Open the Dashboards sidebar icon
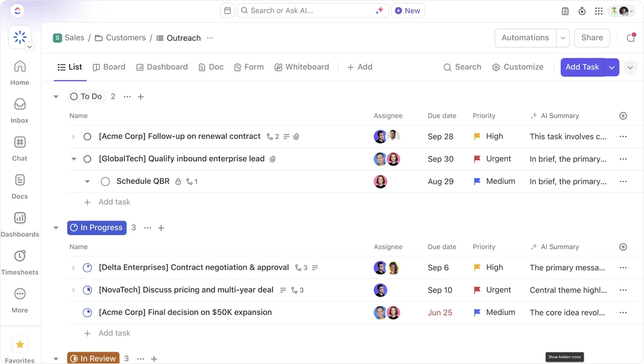The height and width of the screenshot is (364, 644). 20,218
